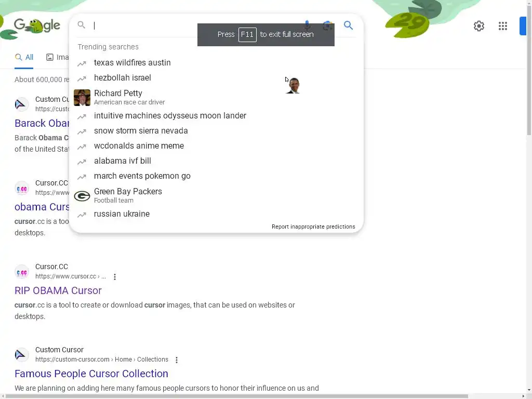
Task: Click trending arrow beside texas wildfires austin
Action: point(82,63)
